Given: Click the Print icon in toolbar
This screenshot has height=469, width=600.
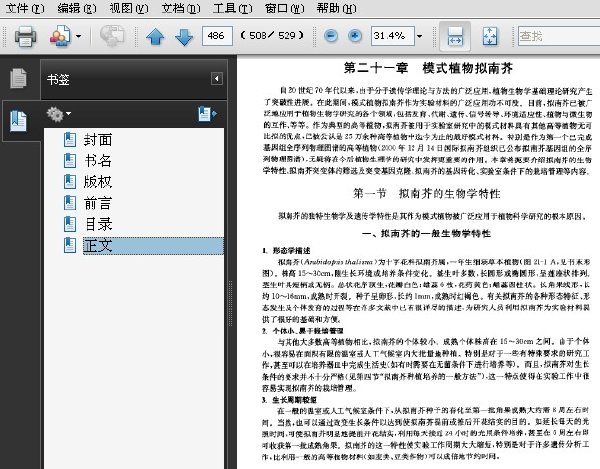Looking at the screenshot, I should [26, 36].
